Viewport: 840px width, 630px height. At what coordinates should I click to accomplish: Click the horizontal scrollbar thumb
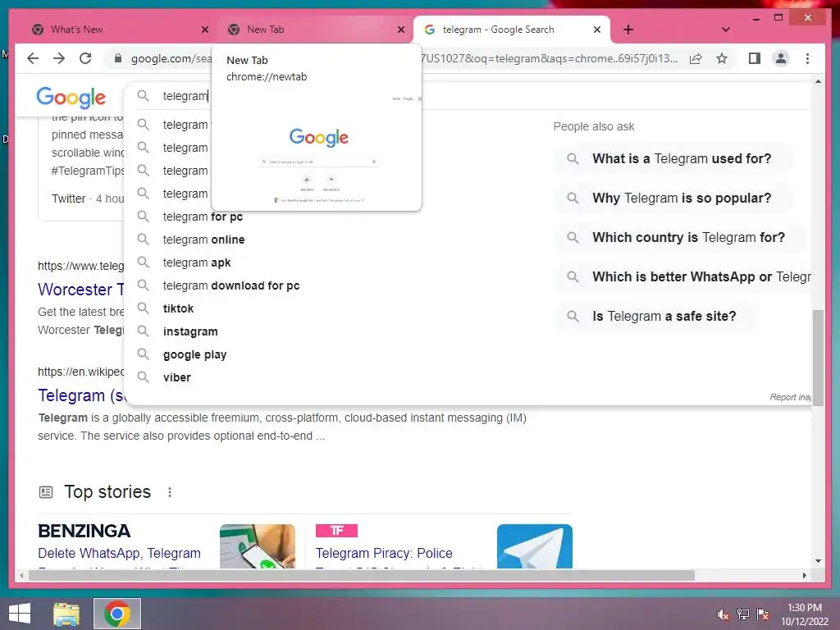[362, 575]
